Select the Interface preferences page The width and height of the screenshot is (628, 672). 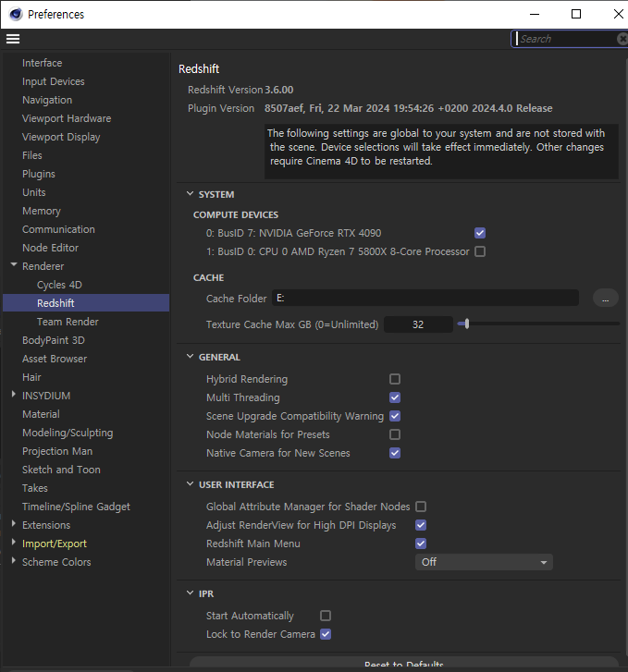[x=42, y=63]
